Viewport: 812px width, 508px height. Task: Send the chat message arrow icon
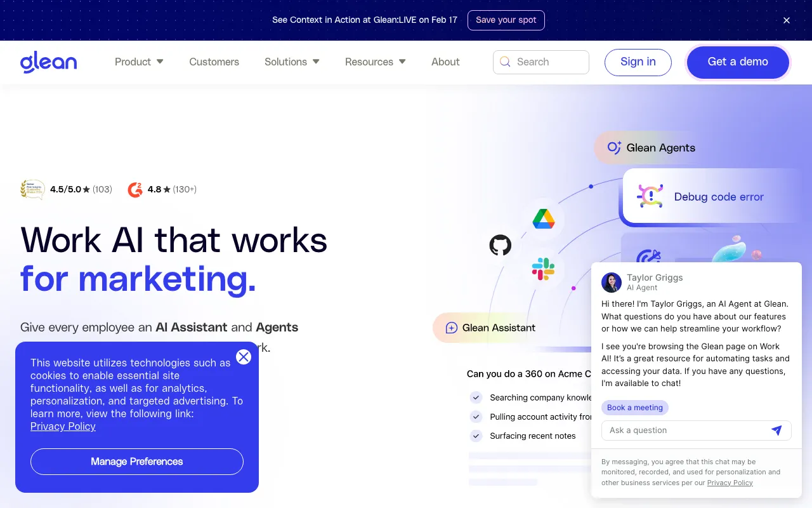pos(776,431)
